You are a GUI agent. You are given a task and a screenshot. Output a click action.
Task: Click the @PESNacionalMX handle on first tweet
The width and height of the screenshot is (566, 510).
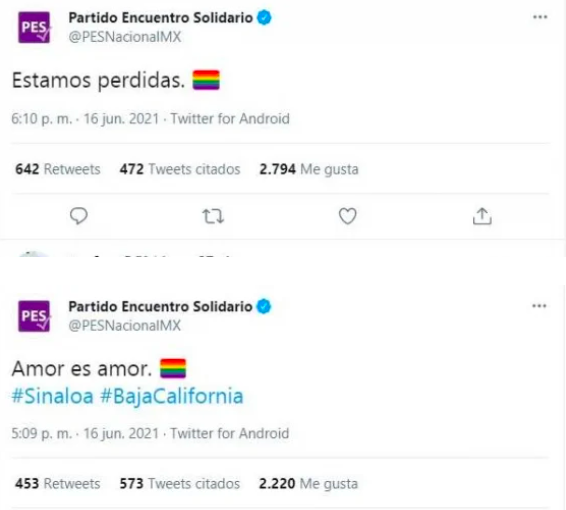tap(125, 37)
